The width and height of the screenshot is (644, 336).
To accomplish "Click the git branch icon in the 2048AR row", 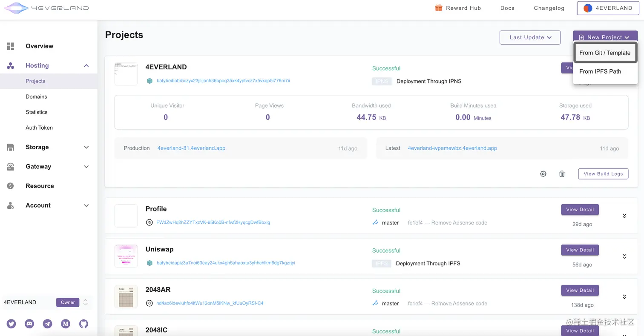I will click(375, 303).
